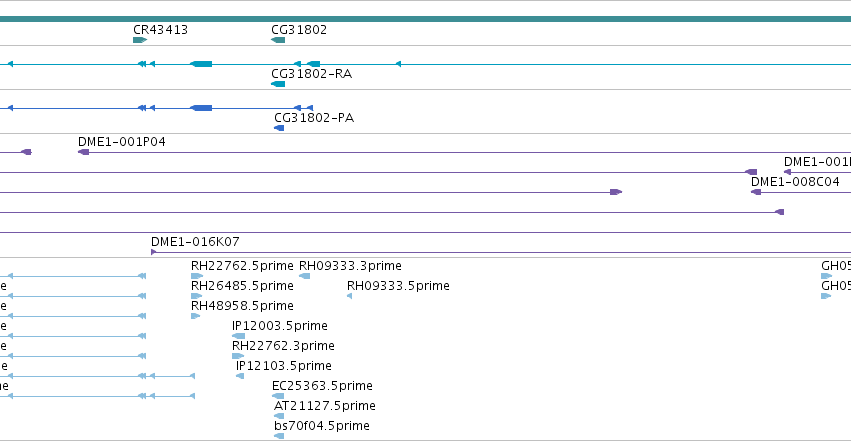Click the CG31802 gene arrow glyph

[x=278, y=40]
